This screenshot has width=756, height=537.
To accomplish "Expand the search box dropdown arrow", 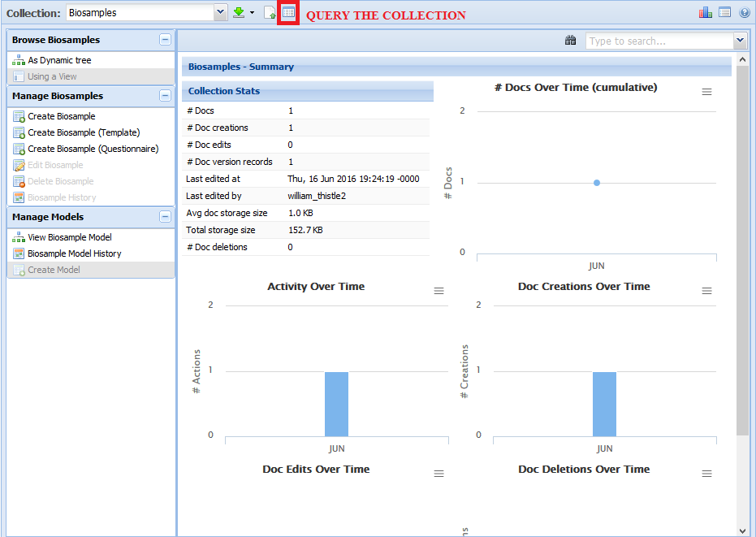I will coord(739,41).
